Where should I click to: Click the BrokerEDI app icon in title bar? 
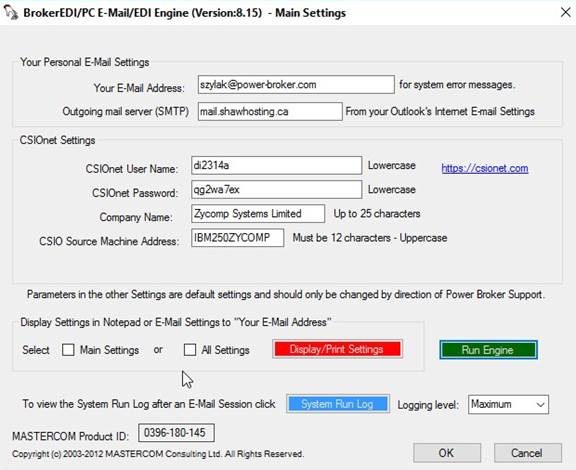point(10,12)
